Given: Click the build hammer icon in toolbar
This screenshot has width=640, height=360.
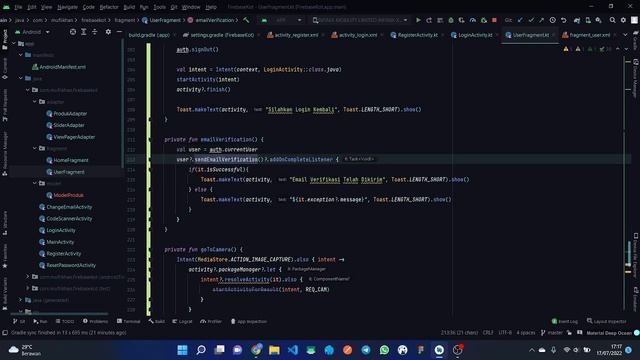Looking at the screenshot, I should pos(246,20).
